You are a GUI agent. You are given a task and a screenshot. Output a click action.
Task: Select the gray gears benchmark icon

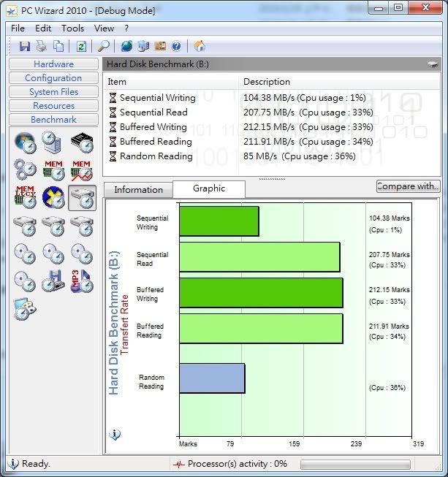point(25,169)
